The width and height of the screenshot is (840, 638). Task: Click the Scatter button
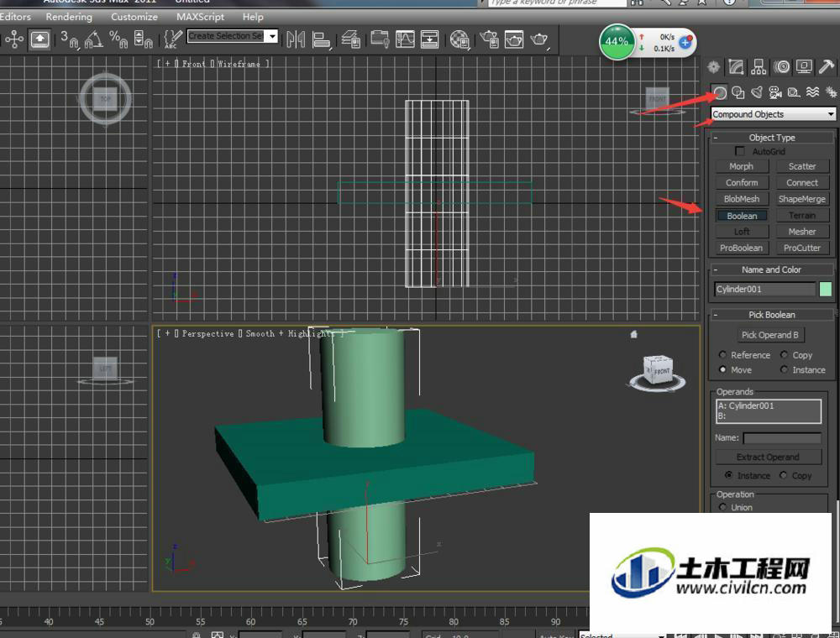pyautogui.click(x=802, y=166)
